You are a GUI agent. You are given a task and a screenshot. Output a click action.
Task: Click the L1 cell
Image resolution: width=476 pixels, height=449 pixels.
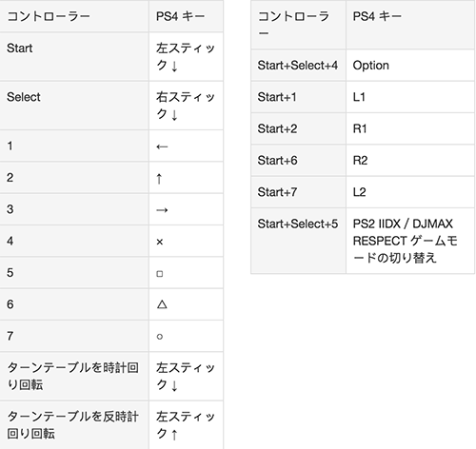pyautogui.click(x=410, y=97)
